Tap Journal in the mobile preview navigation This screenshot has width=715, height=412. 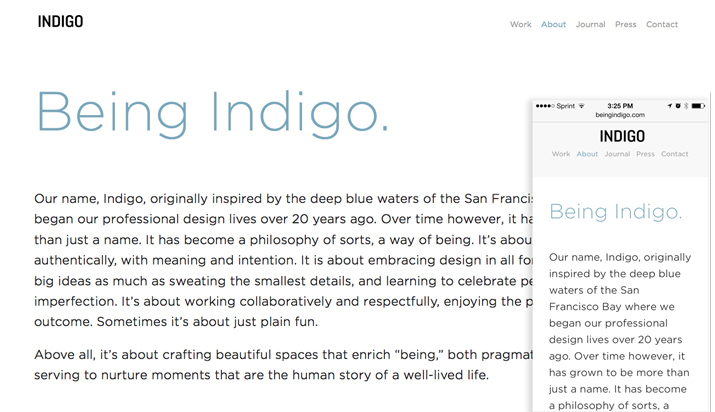[x=617, y=154]
